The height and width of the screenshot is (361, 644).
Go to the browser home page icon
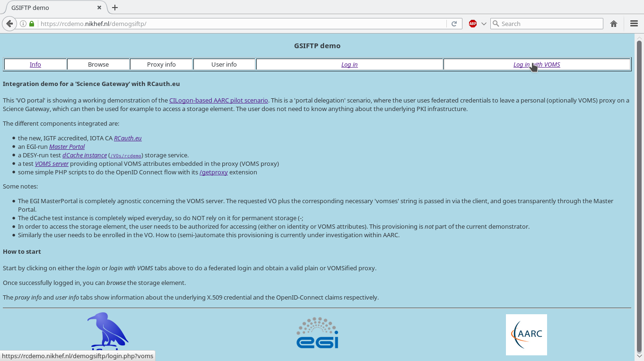614,24
